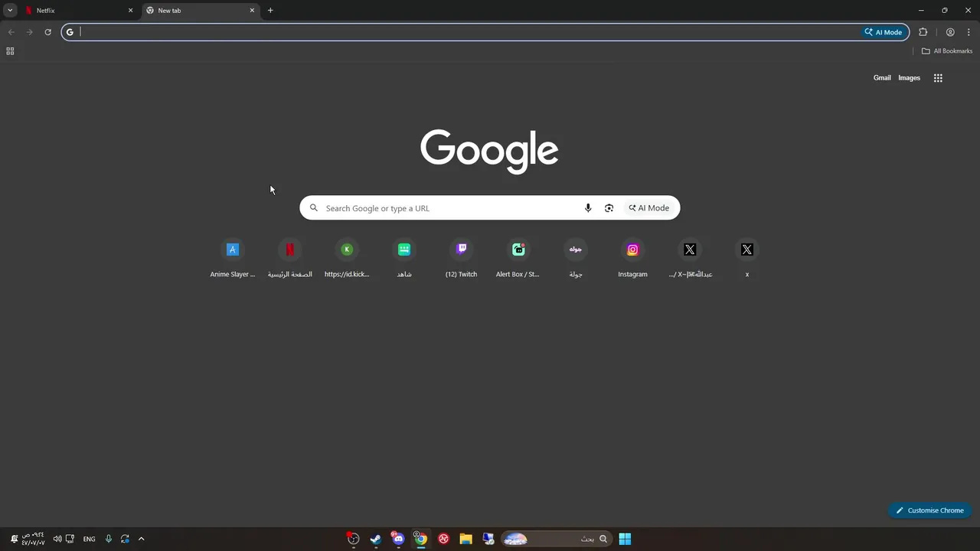This screenshot has width=980, height=551.
Task: Expand the hidden system tray icons chevron
Action: (141, 539)
